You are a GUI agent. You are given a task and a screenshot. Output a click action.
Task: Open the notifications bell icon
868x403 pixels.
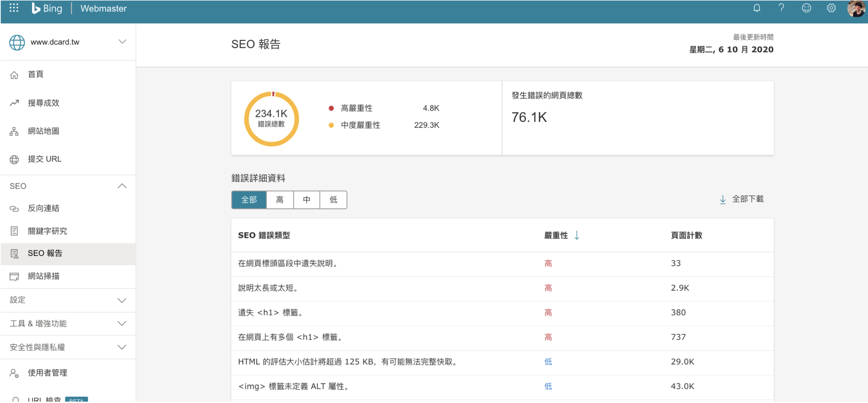(756, 8)
